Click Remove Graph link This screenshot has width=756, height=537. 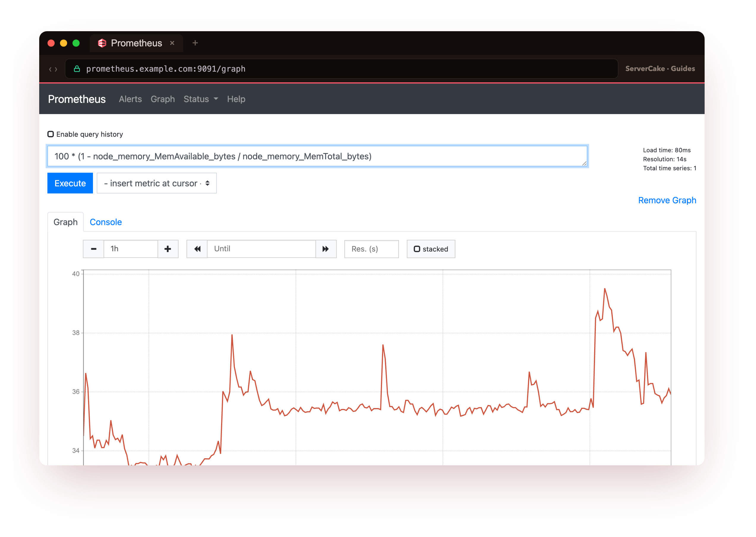tap(667, 200)
